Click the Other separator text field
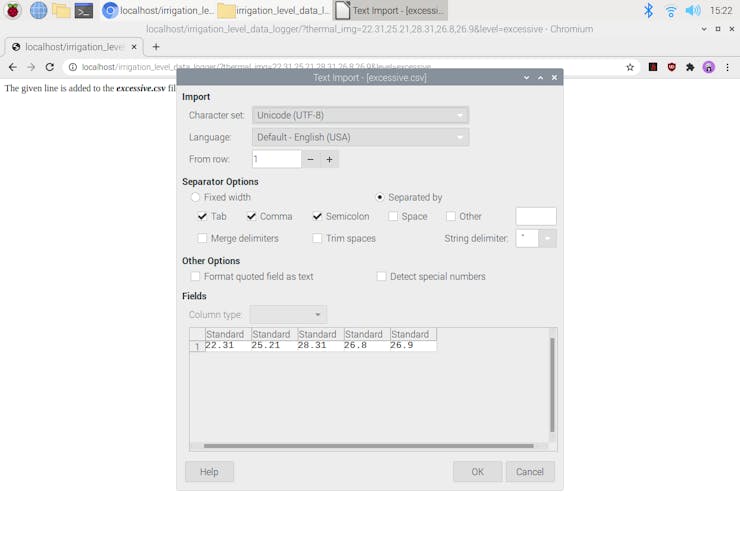This screenshot has height=555, width=740. pos(536,216)
